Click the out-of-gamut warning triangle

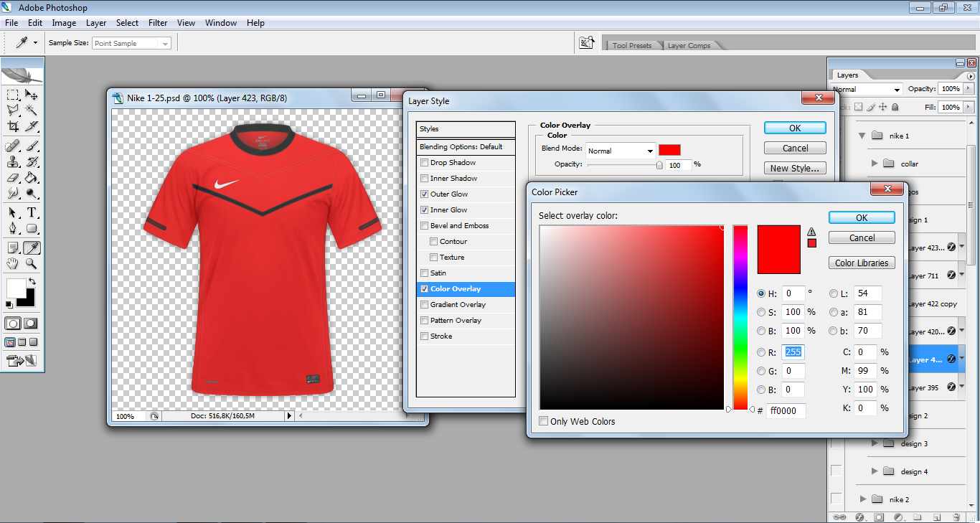811,231
